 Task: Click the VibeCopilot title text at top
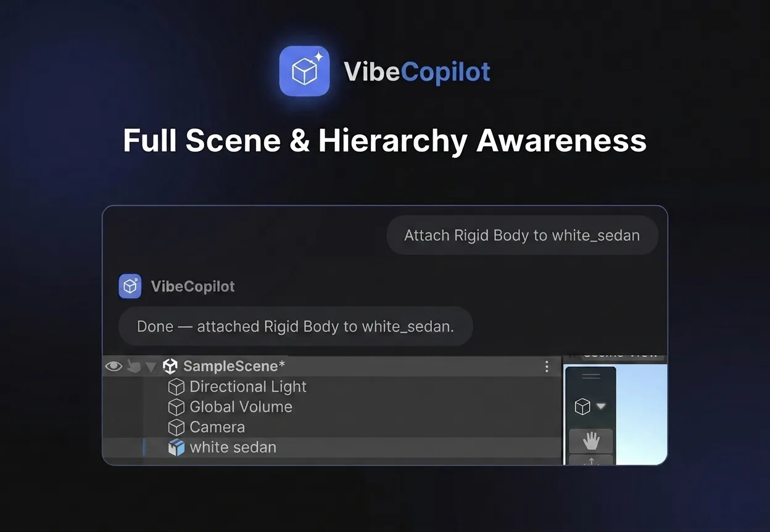point(417,72)
